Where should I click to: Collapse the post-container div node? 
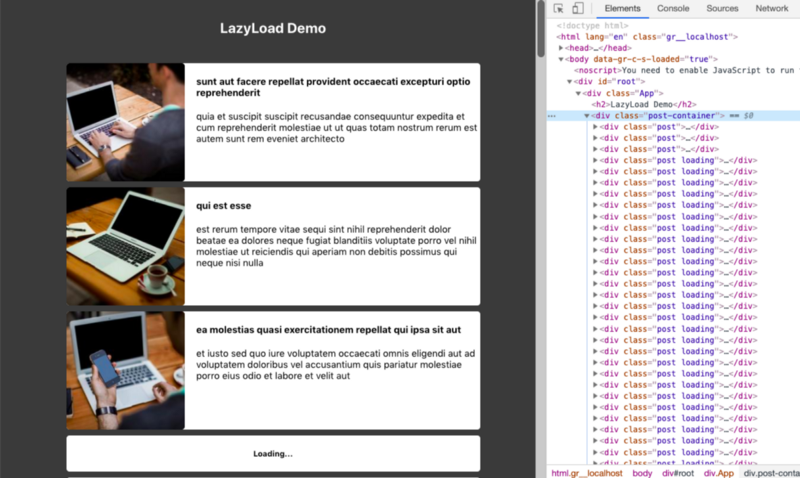coord(588,116)
